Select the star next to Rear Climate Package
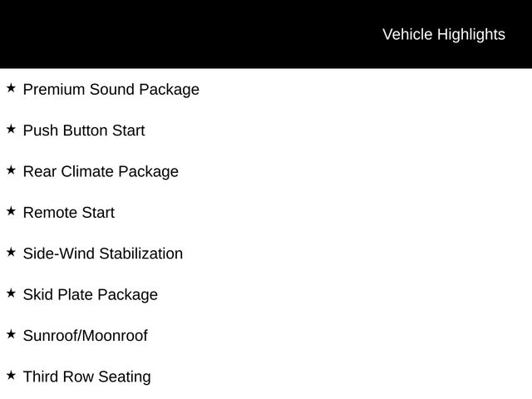Screen dimensions: 532x399 [x=11, y=170]
